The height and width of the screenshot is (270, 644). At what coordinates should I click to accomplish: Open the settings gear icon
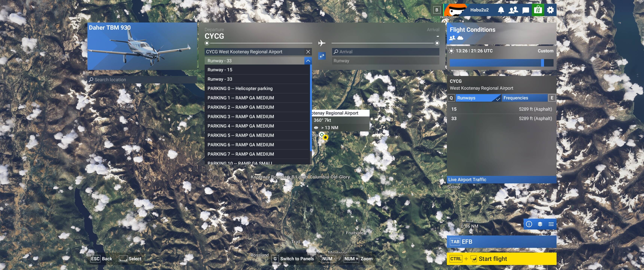pyautogui.click(x=550, y=10)
